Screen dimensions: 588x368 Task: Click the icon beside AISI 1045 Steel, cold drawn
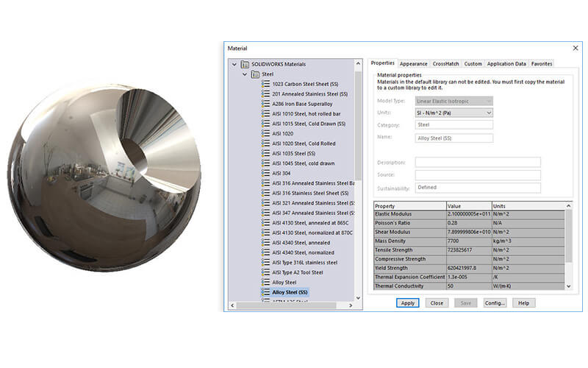click(x=265, y=163)
